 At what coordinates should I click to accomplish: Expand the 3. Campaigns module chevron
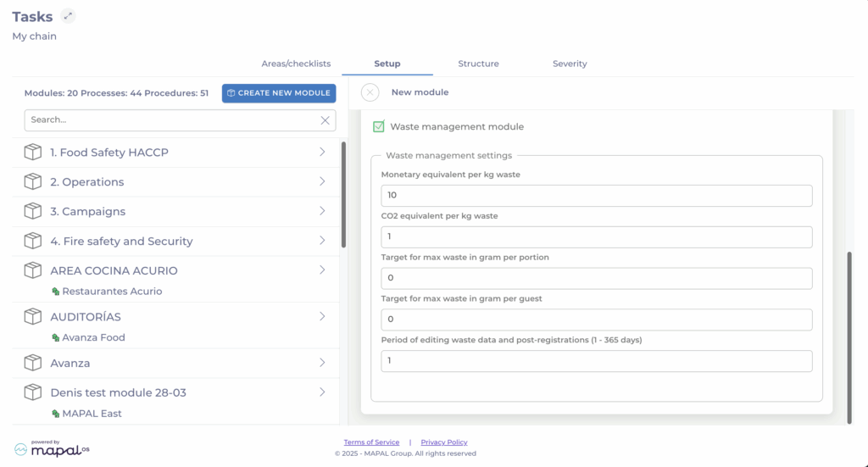tap(322, 212)
